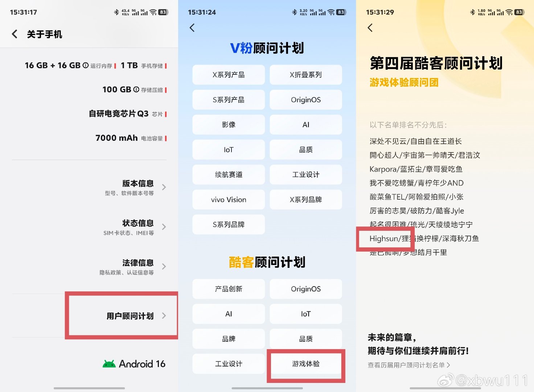Viewport: 534px width, 392px height.
Task: Select X系列品牌 button
Action: pos(306,200)
